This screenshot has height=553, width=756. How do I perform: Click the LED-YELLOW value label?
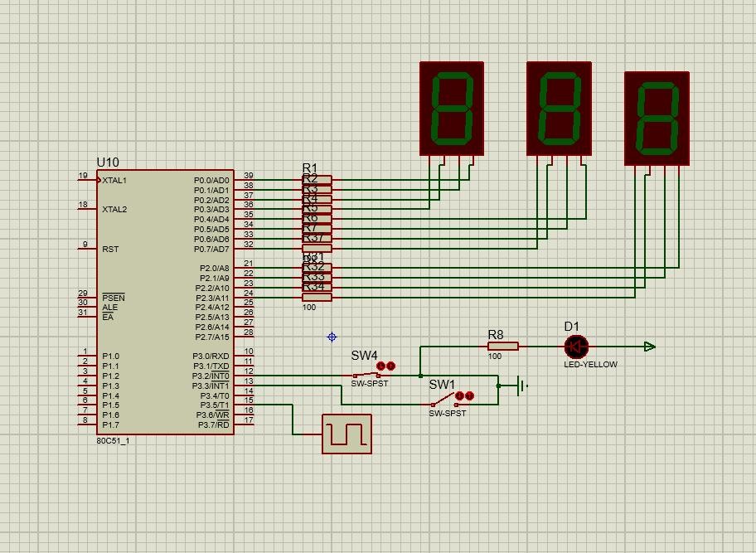point(590,365)
